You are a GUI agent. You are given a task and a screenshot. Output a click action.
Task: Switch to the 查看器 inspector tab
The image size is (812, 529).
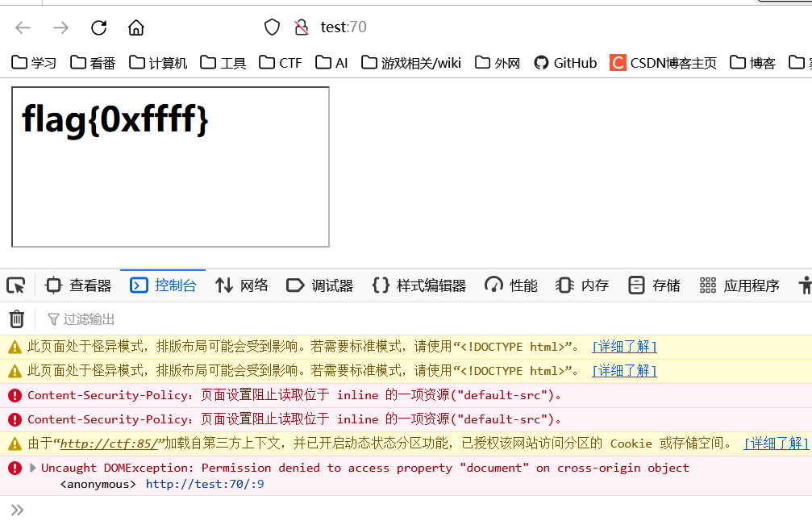pyautogui.click(x=79, y=285)
